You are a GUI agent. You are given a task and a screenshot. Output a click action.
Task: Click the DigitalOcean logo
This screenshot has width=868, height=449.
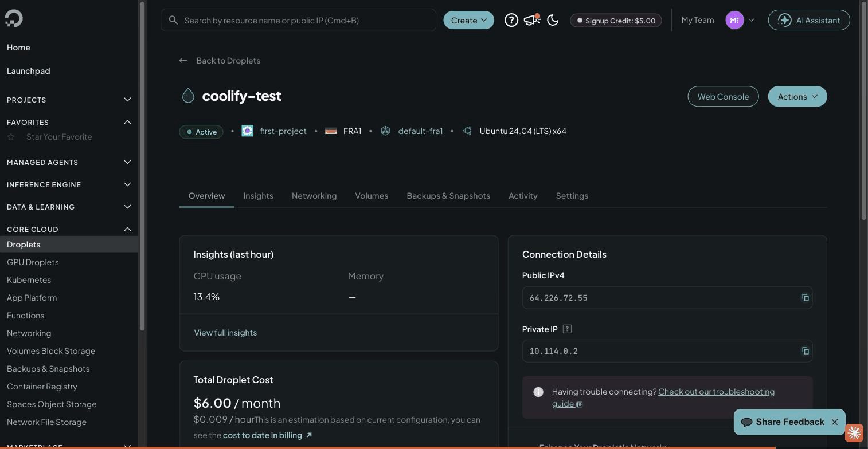click(14, 18)
